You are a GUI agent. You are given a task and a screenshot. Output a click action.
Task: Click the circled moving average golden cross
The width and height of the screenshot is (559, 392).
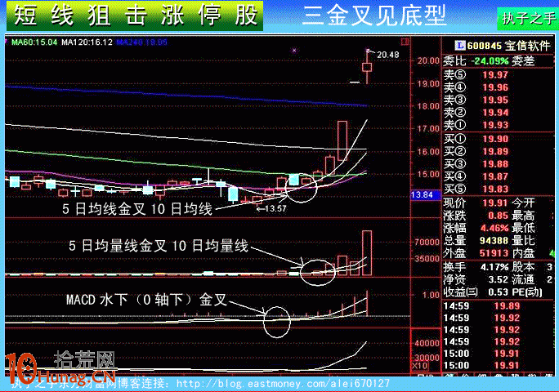302,187
